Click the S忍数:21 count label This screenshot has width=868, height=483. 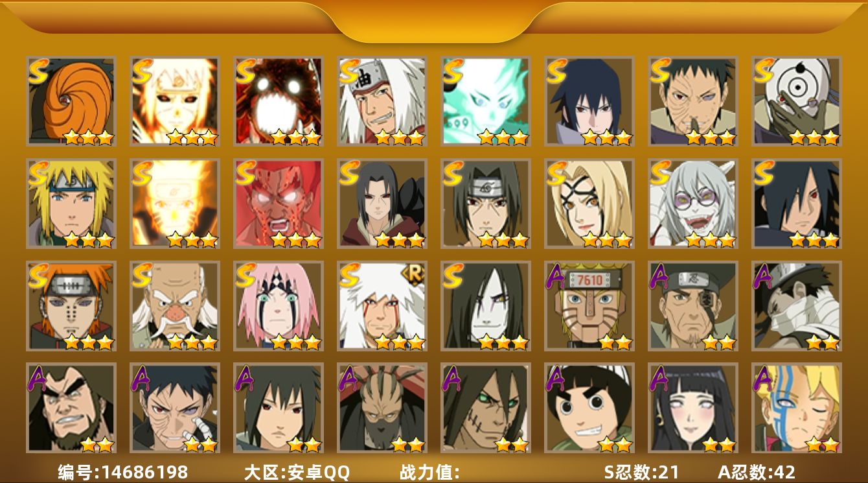click(x=642, y=472)
